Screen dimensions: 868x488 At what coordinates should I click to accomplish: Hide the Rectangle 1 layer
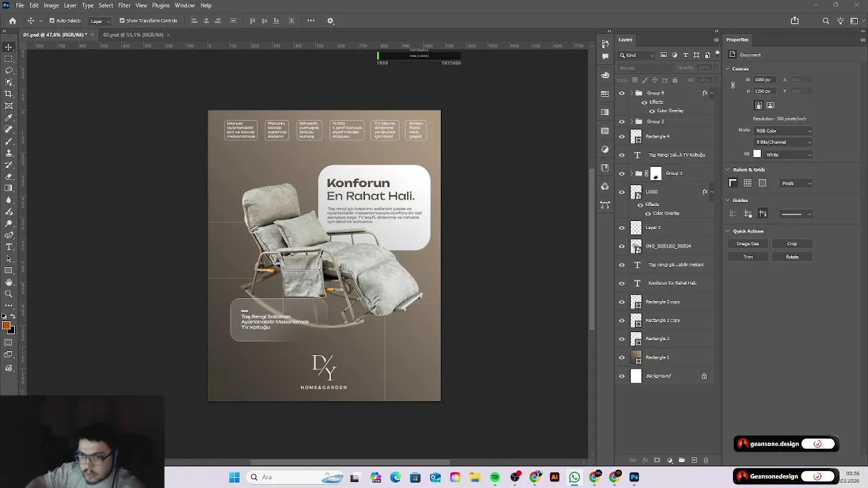pos(622,358)
